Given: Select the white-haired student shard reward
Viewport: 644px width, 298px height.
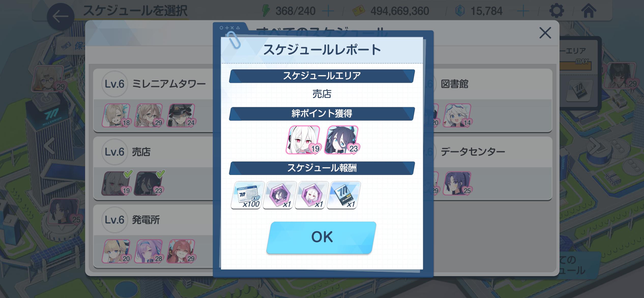Looking at the screenshot, I should 312,195.
